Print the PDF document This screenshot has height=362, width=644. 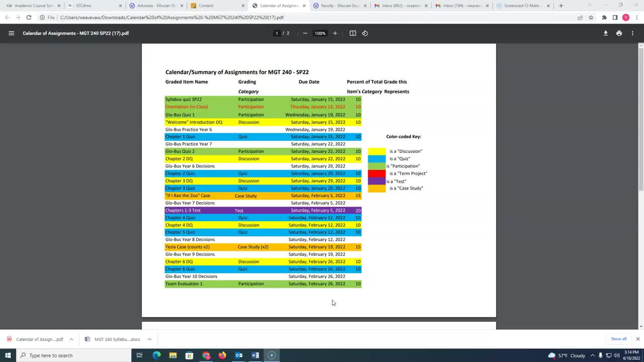[619, 33]
